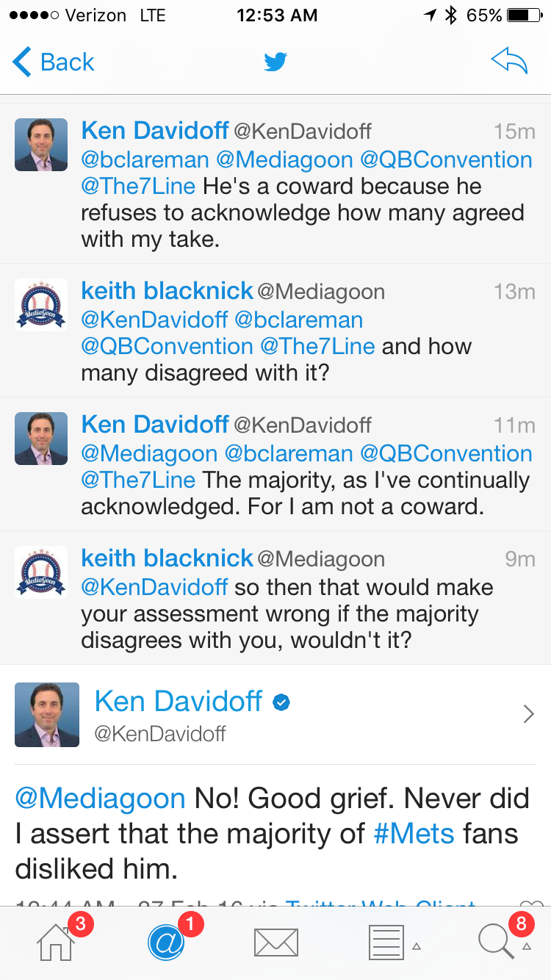
Task: Open the Messages envelope icon
Action: (x=275, y=943)
